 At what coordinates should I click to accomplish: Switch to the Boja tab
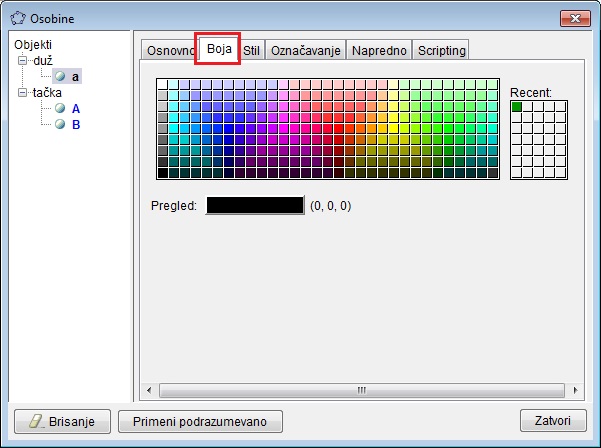coord(219,49)
